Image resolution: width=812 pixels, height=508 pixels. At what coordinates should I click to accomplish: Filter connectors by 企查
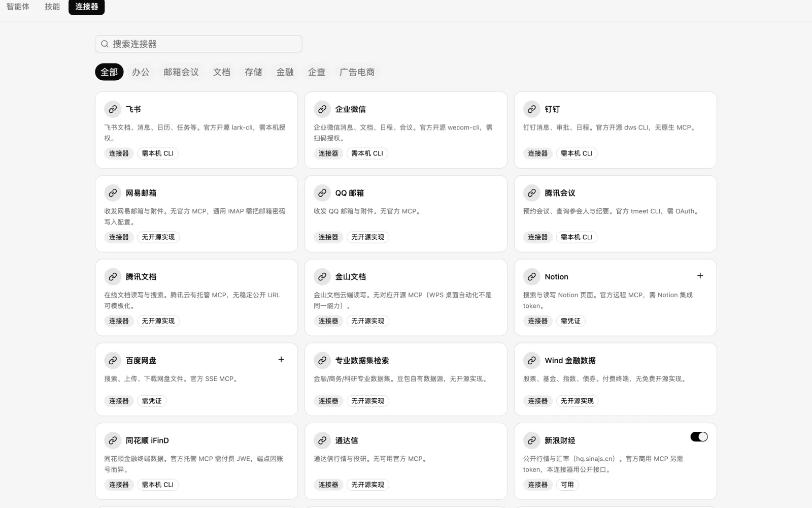pyautogui.click(x=317, y=72)
